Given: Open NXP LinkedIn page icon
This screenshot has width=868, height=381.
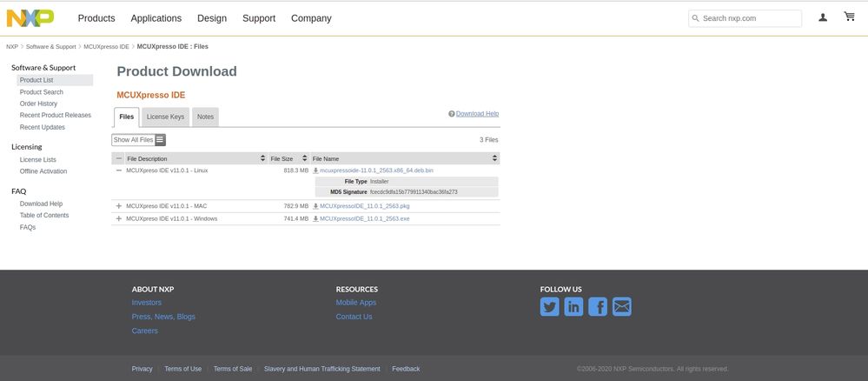Looking at the screenshot, I should coord(573,307).
